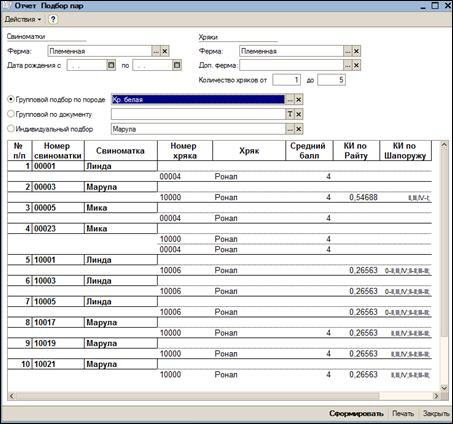The image size is (453, 424).
Task: Clear the additional farm field
Action: [356, 65]
